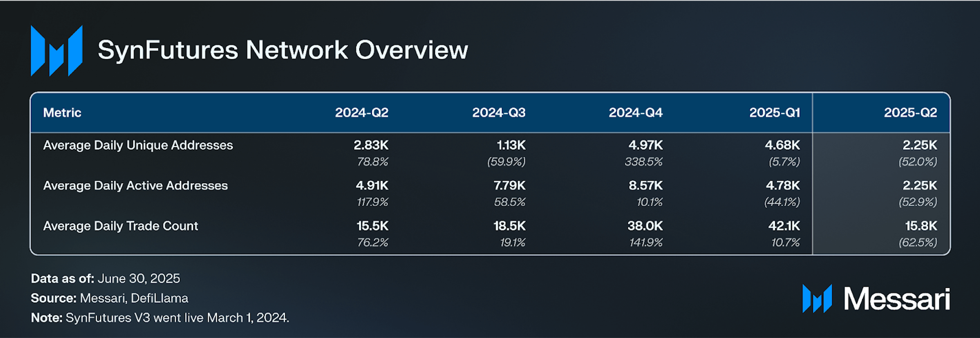980x338 pixels.
Task: Click the (62.5%) change in 2025-Q2
Action: pyautogui.click(x=918, y=242)
